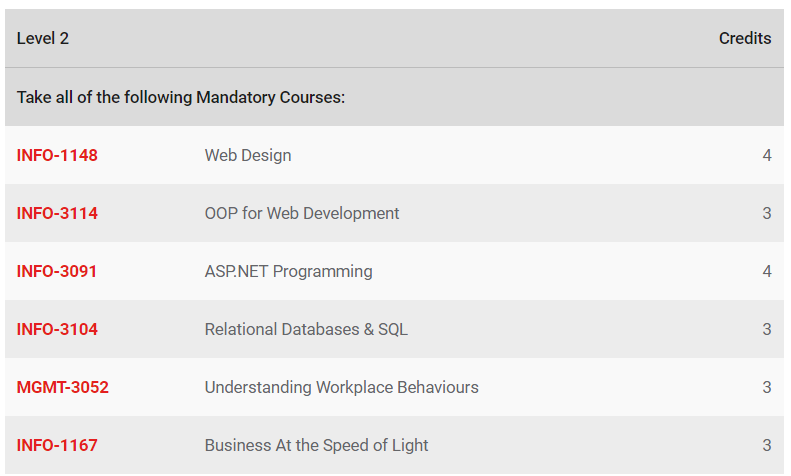Click Understanding Workplace Behaviours title
This screenshot has height=476, width=791.
point(341,387)
